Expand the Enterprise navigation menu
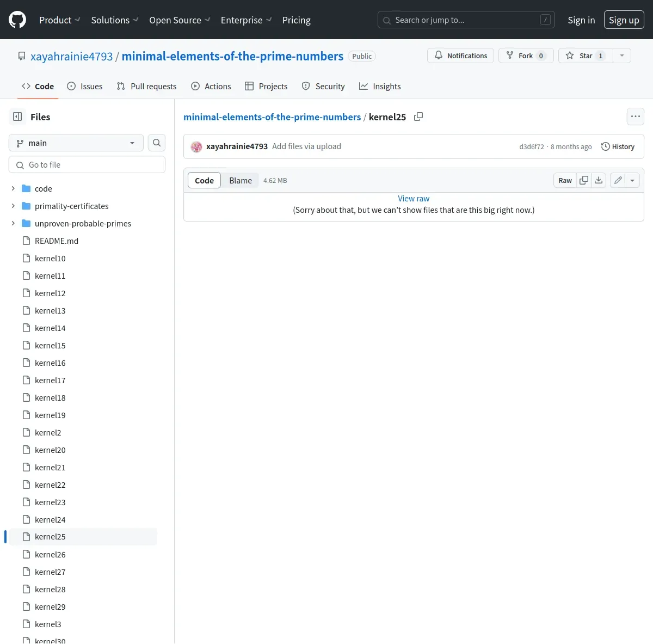The width and height of the screenshot is (653, 644). click(x=246, y=20)
